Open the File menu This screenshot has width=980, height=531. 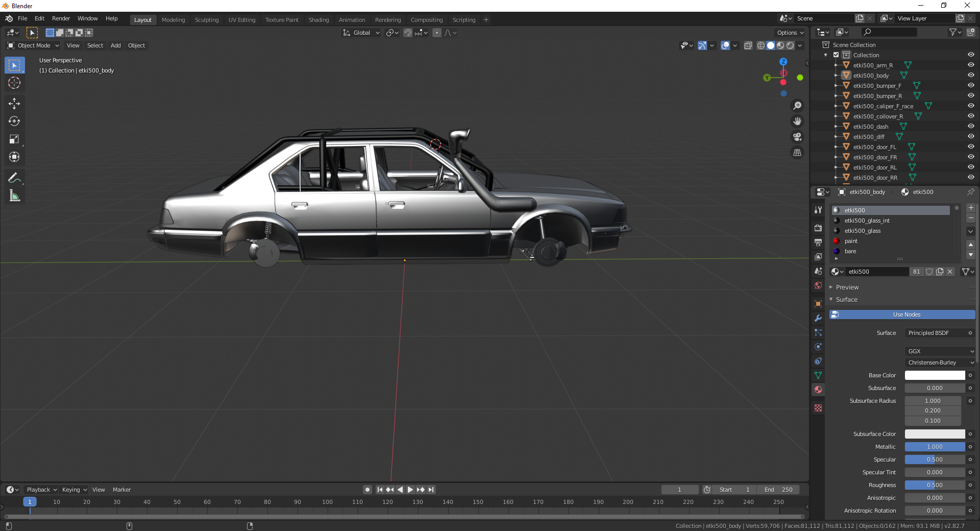(22, 18)
